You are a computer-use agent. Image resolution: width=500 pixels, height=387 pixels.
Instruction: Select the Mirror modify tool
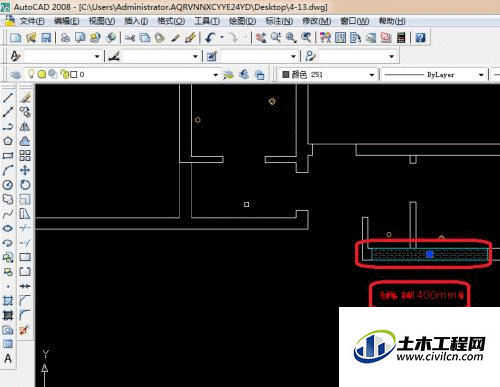click(25, 127)
